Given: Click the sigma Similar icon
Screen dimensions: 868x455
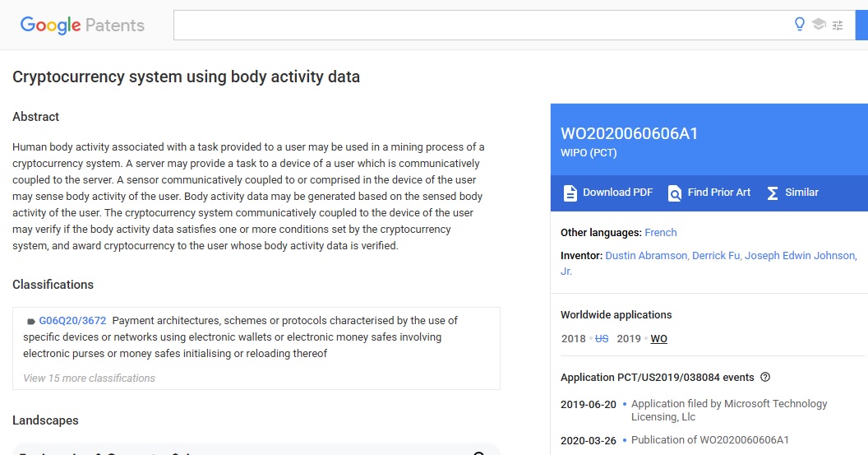Looking at the screenshot, I should (772, 193).
